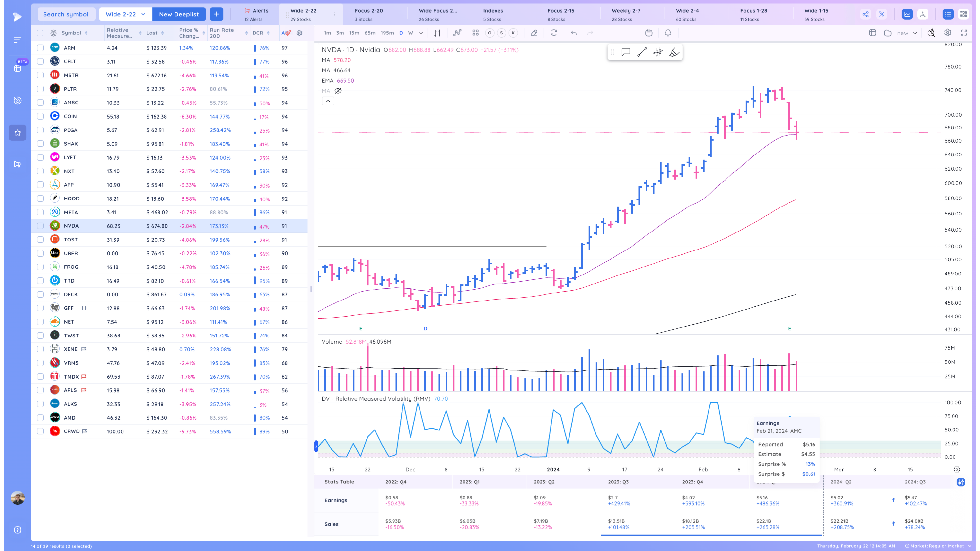Sort by the Symbol column
Image resolution: width=980 pixels, height=551 pixels.
pyautogui.click(x=75, y=33)
